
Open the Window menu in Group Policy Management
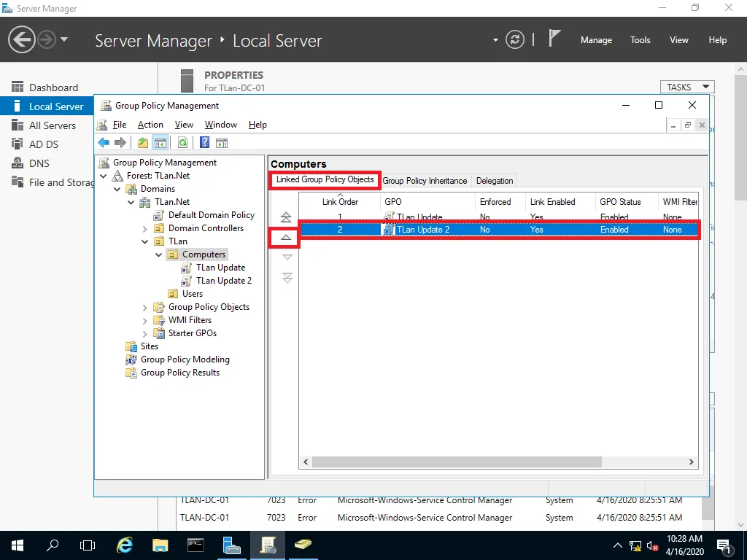(220, 125)
